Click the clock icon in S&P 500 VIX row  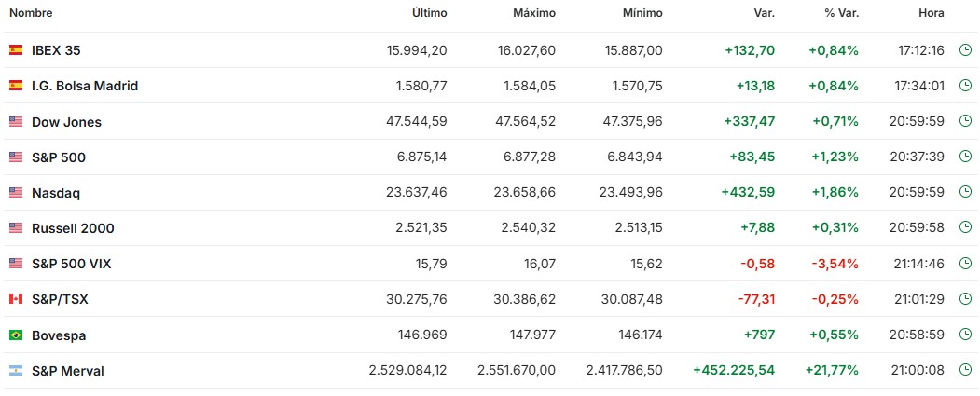coord(966,264)
